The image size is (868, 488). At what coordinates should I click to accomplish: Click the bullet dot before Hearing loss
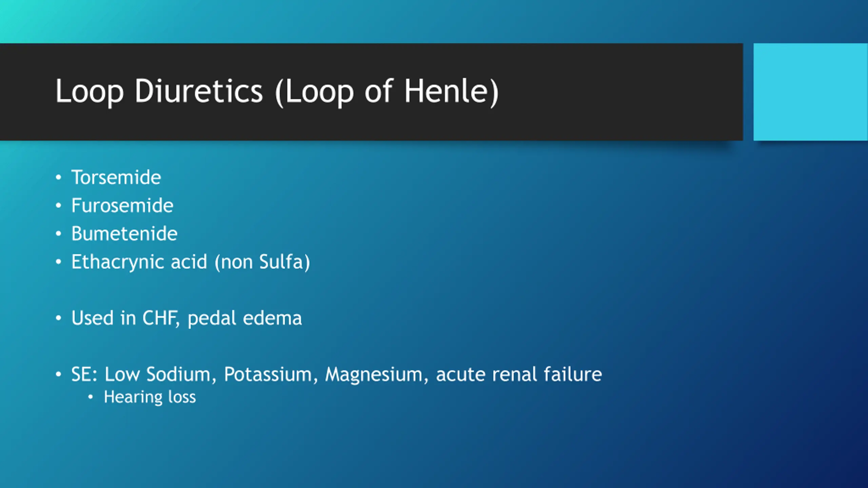[90, 397]
